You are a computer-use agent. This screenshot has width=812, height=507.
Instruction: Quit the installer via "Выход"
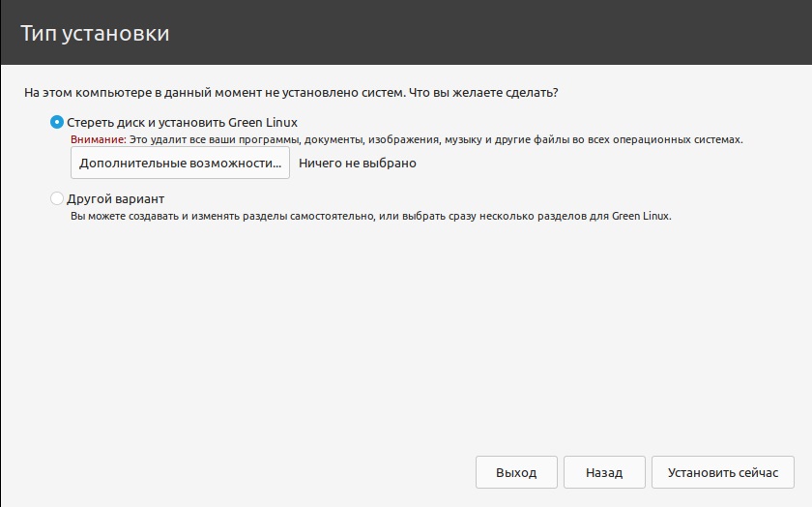tap(516, 473)
